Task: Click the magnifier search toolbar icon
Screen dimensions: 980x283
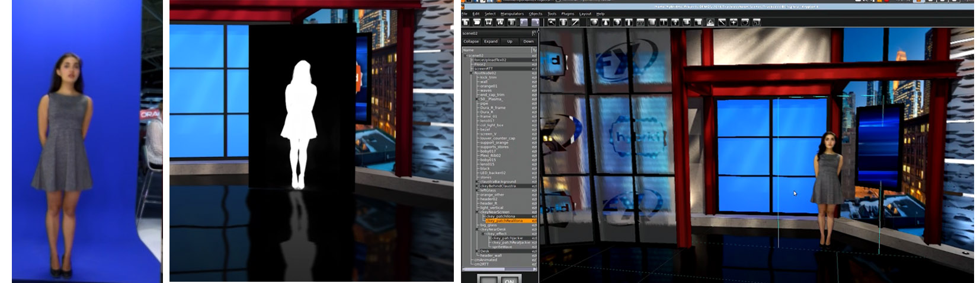Action: pyautogui.click(x=552, y=23)
